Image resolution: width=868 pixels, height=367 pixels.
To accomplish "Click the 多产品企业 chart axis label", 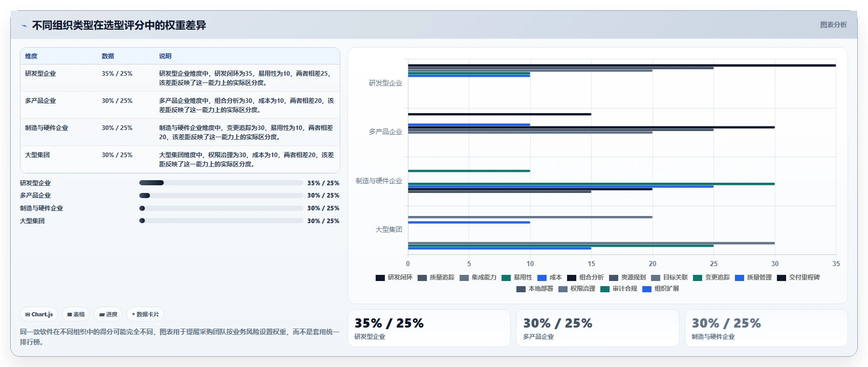I will (x=385, y=132).
